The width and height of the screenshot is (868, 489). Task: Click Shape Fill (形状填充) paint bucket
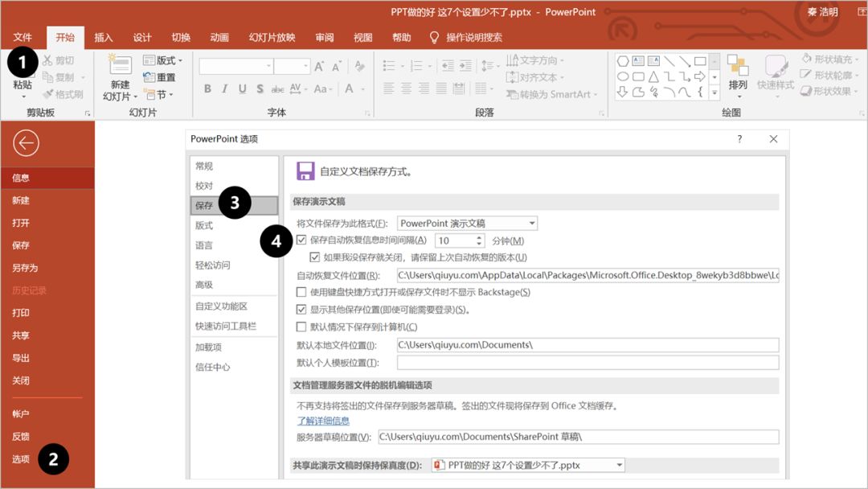807,58
